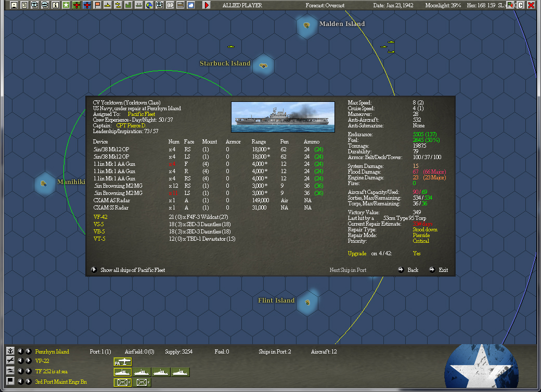Click the anchor base icon in bottom panel
This screenshot has height=392, width=541.
click(10, 351)
